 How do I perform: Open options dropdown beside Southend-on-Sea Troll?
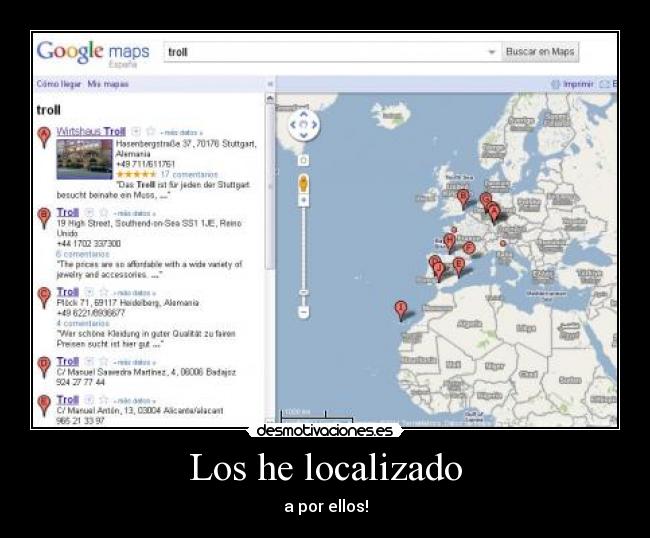89,212
